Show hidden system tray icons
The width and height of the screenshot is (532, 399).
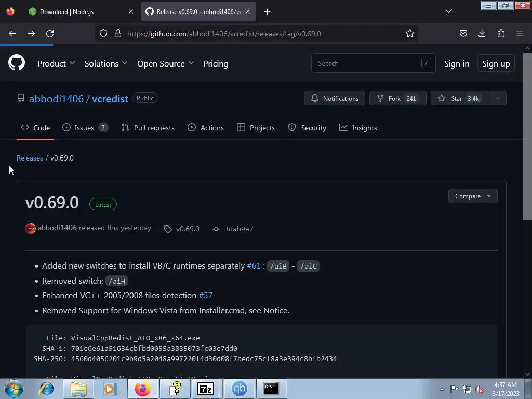click(x=442, y=389)
